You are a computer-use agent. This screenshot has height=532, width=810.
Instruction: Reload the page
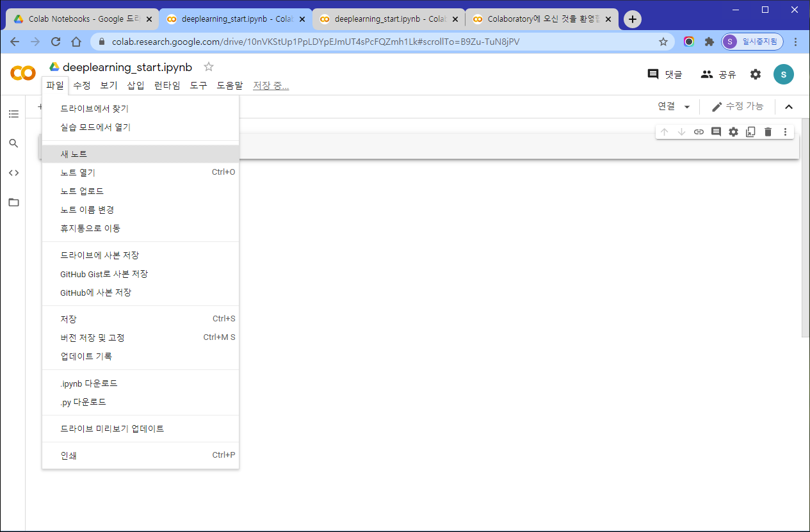tap(56, 42)
